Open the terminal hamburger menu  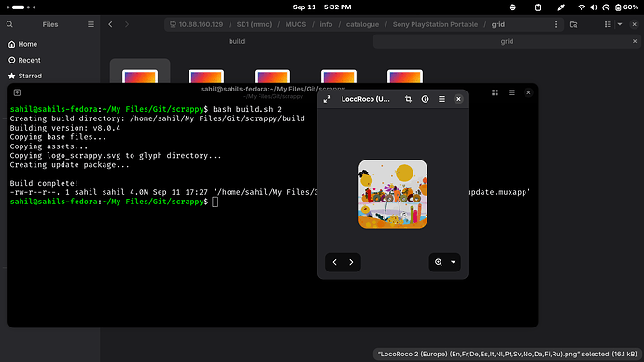click(x=511, y=92)
